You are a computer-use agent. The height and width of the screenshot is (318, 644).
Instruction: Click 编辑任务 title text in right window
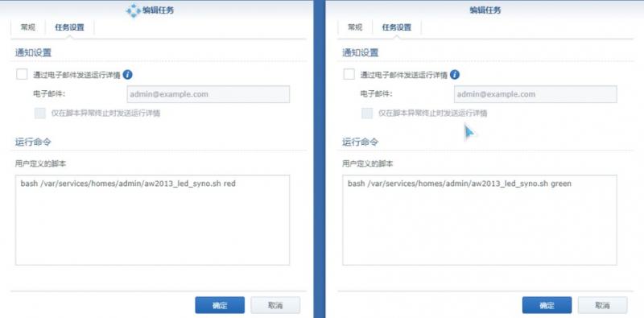click(485, 10)
